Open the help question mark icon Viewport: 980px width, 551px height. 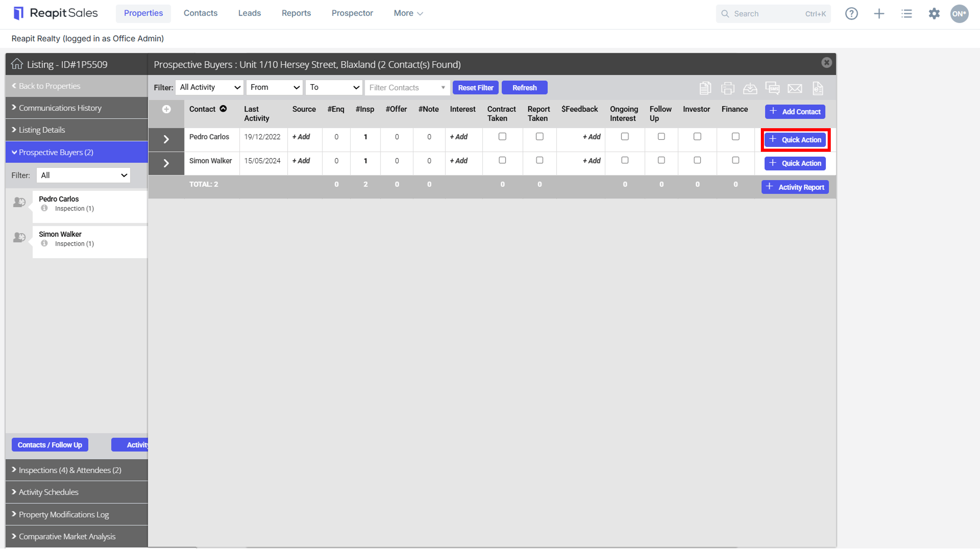point(851,13)
